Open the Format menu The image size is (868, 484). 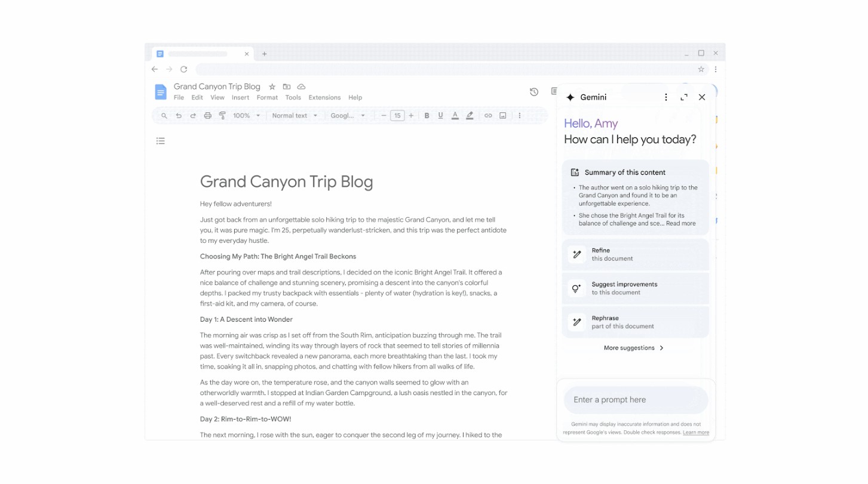tap(267, 98)
